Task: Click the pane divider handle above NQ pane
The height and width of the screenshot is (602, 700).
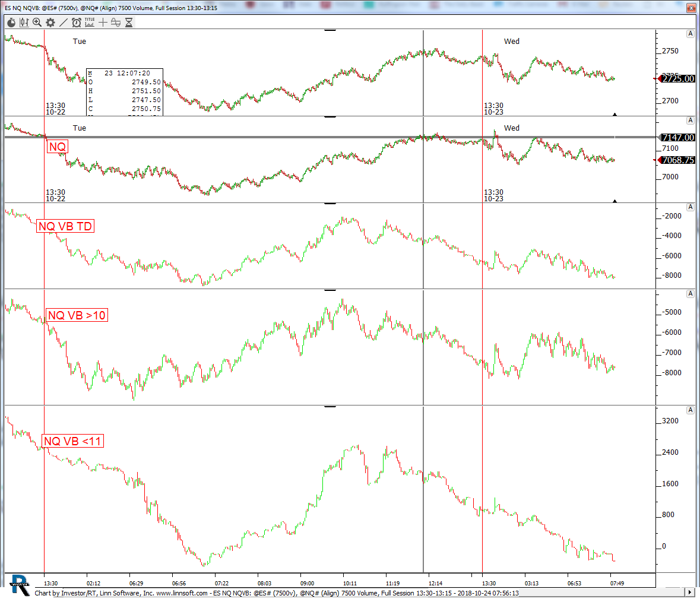Action: click(330, 117)
